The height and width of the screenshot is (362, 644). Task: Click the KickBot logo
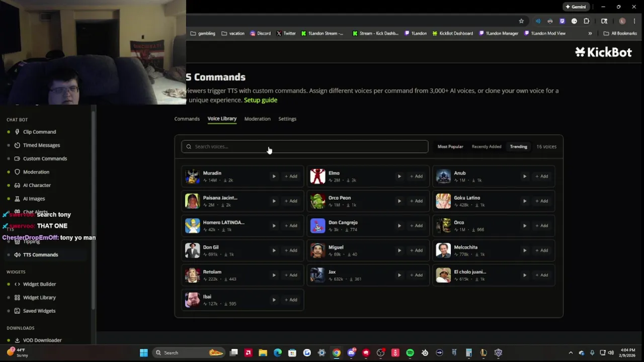[x=603, y=52]
